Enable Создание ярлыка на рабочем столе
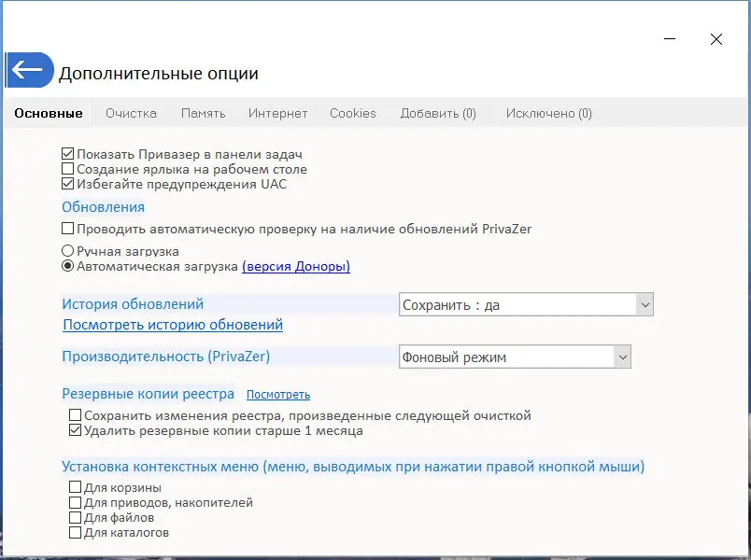The width and height of the screenshot is (751, 560). (x=68, y=169)
